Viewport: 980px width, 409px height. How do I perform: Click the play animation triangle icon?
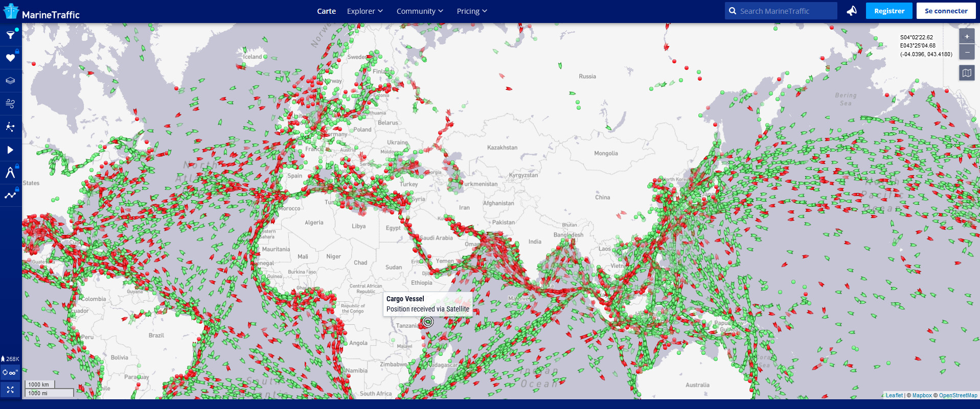pos(10,150)
